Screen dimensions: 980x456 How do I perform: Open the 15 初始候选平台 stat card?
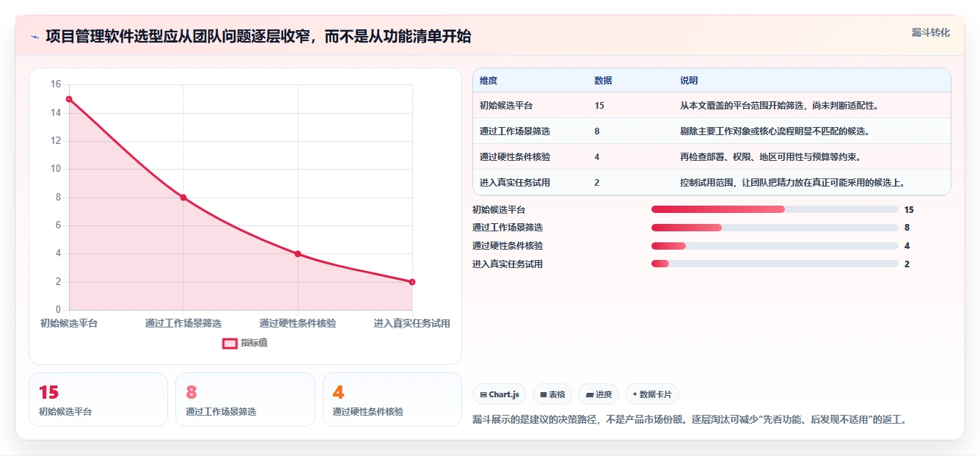(x=98, y=399)
